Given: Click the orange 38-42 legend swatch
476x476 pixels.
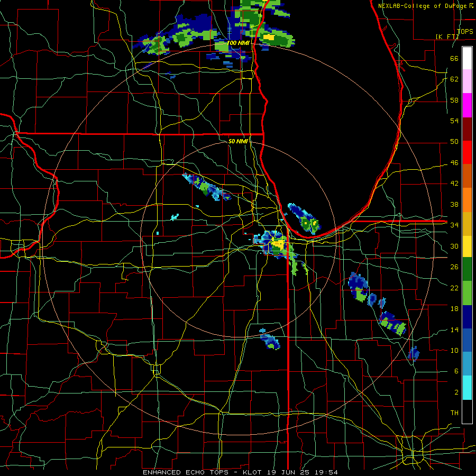Looking at the screenshot, I should point(467,200).
